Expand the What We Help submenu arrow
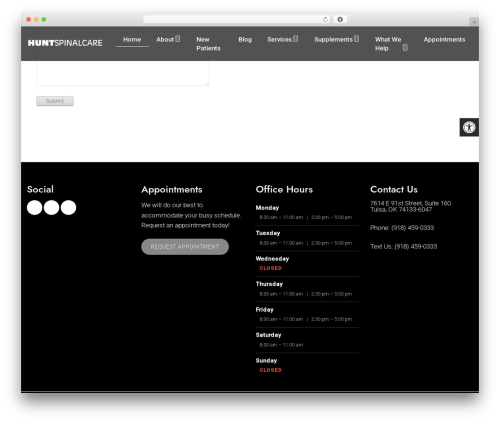The width and height of the screenshot is (500, 423). click(x=405, y=48)
